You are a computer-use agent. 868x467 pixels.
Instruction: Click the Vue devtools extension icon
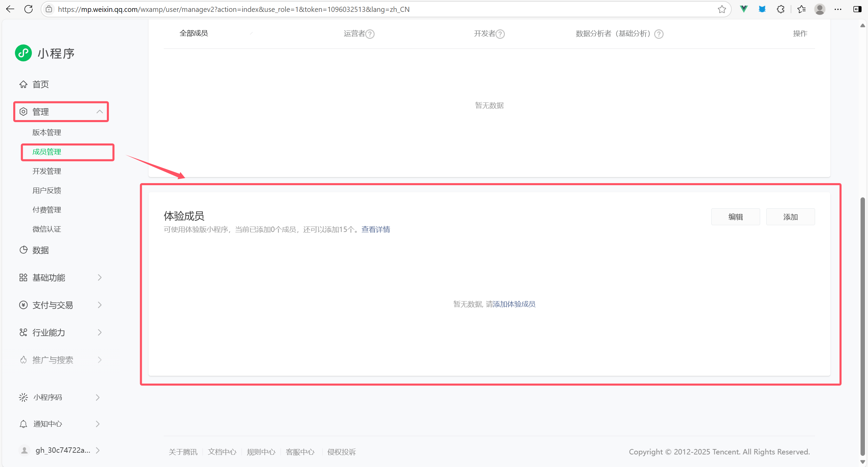[744, 9]
